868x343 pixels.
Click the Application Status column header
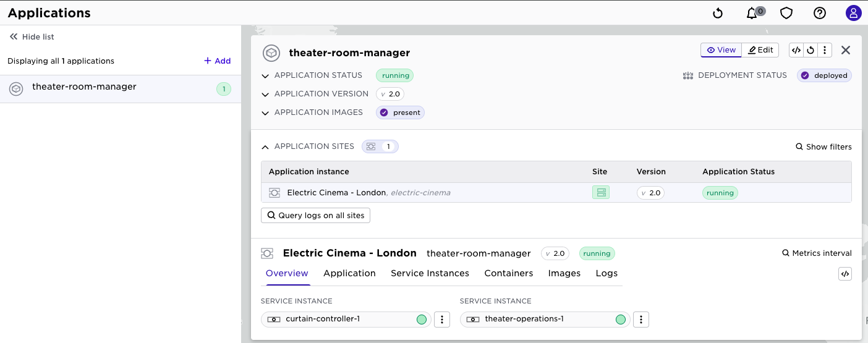click(738, 171)
